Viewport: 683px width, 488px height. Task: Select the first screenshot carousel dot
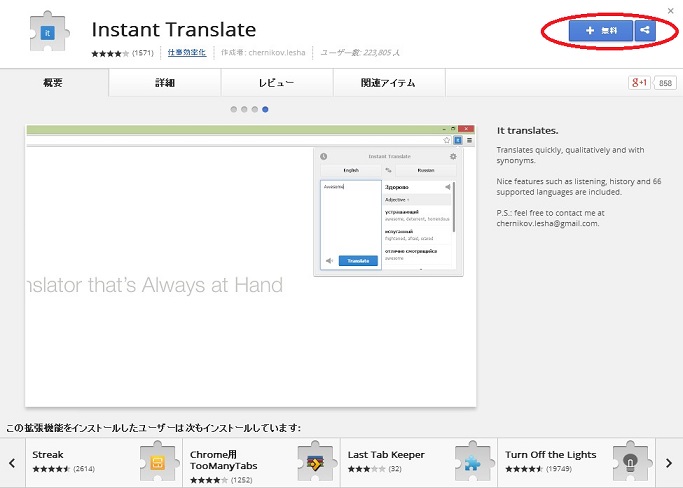pos(234,109)
